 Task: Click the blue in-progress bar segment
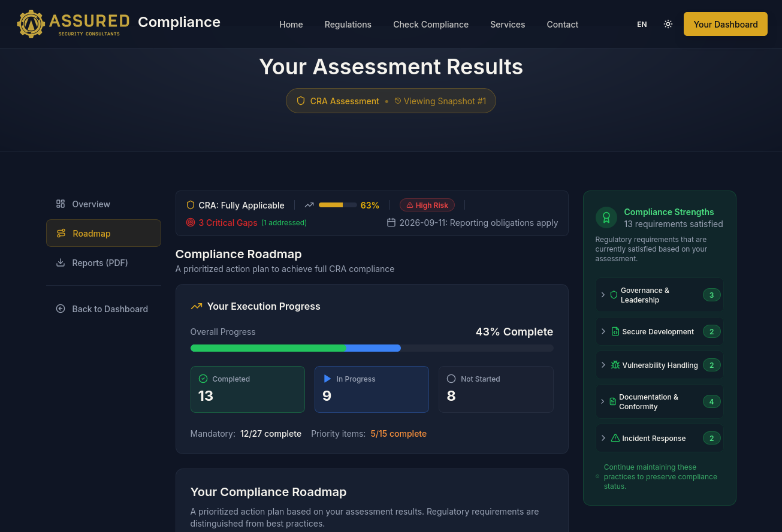pyautogui.click(x=373, y=348)
